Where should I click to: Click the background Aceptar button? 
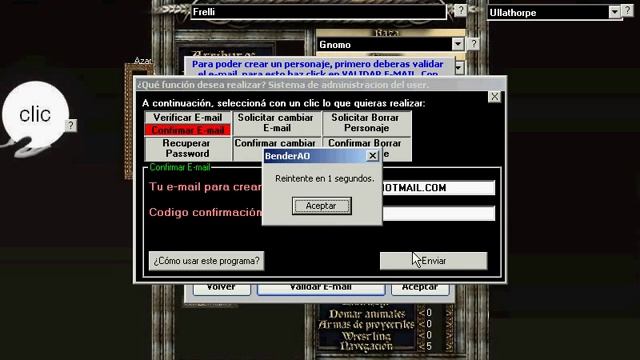(420, 289)
